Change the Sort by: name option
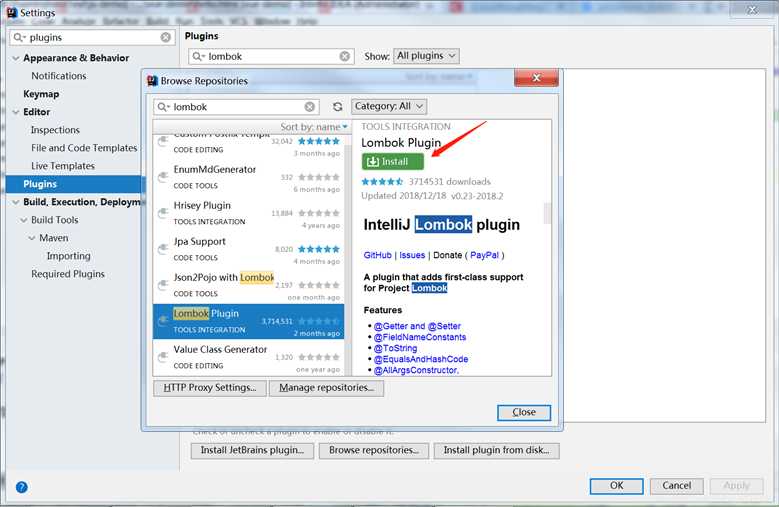This screenshot has width=779, height=507. tap(314, 127)
